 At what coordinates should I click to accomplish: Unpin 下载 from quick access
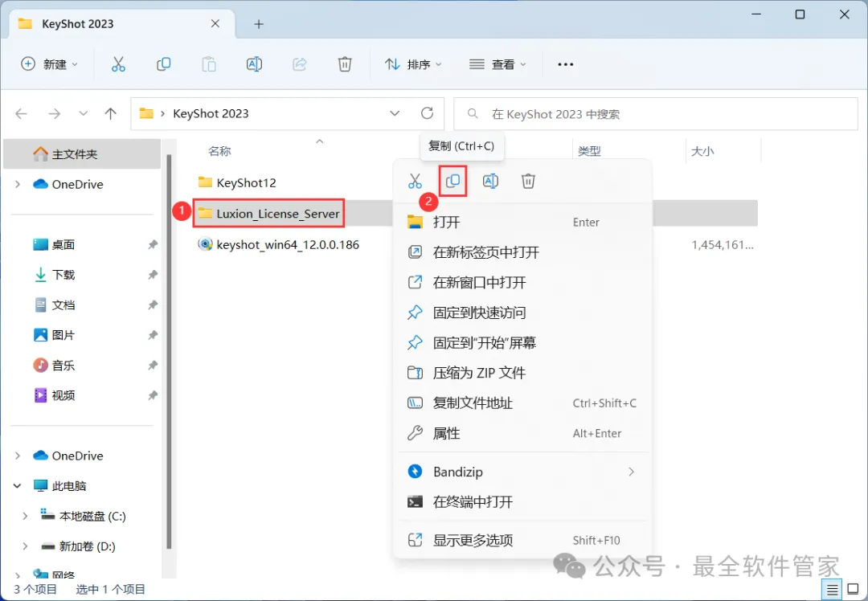tap(153, 275)
